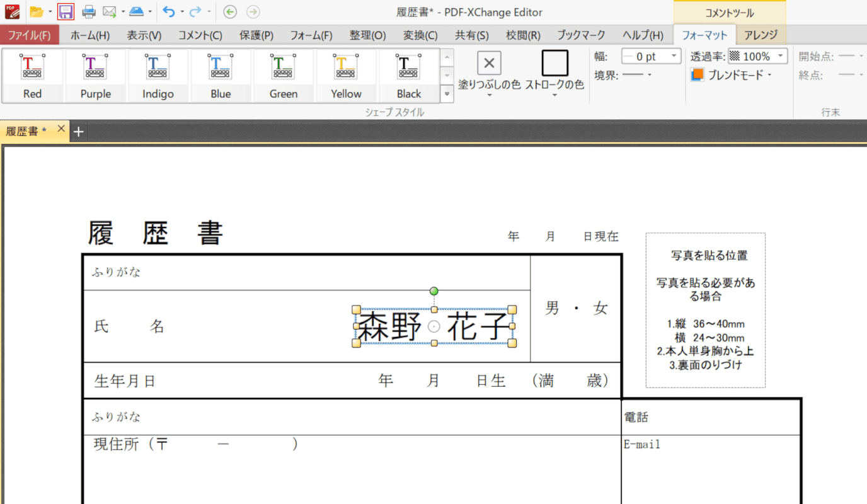
Task: Apply the Green shape style
Action: coord(284,76)
